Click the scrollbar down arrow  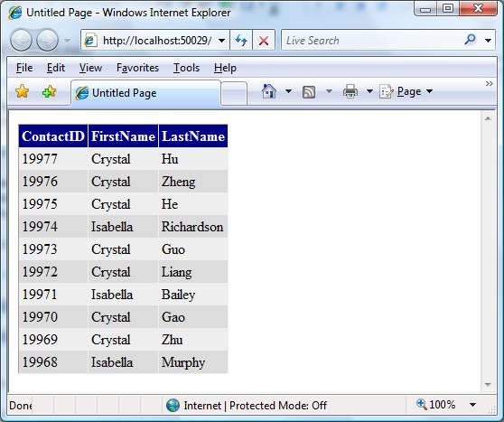pyautogui.click(x=488, y=385)
